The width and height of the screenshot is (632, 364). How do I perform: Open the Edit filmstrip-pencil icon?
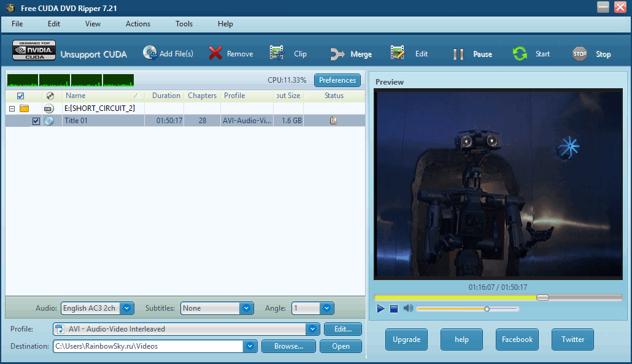point(398,53)
